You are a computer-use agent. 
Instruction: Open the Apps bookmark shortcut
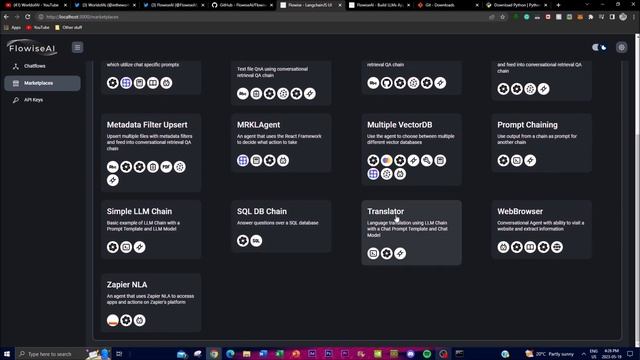pos(12,27)
